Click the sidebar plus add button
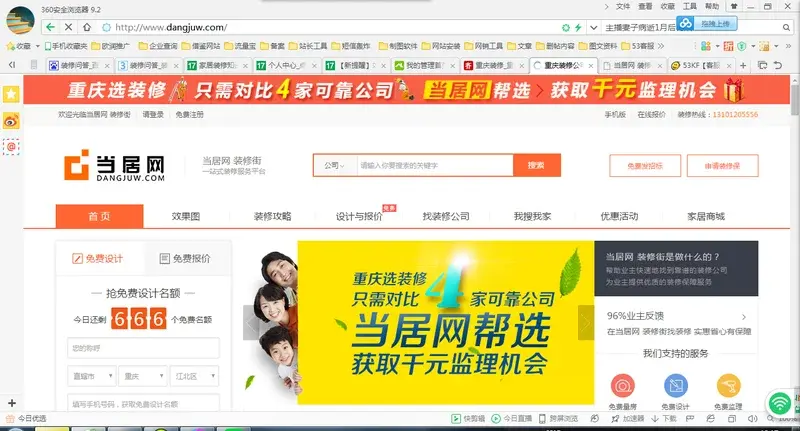This screenshot has height=431, width=800. pyautogui.click(x=12, y=403)
